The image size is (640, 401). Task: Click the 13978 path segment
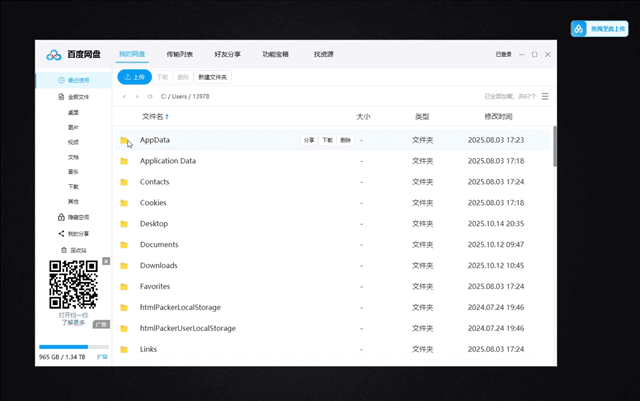click(x=201, y=96)
